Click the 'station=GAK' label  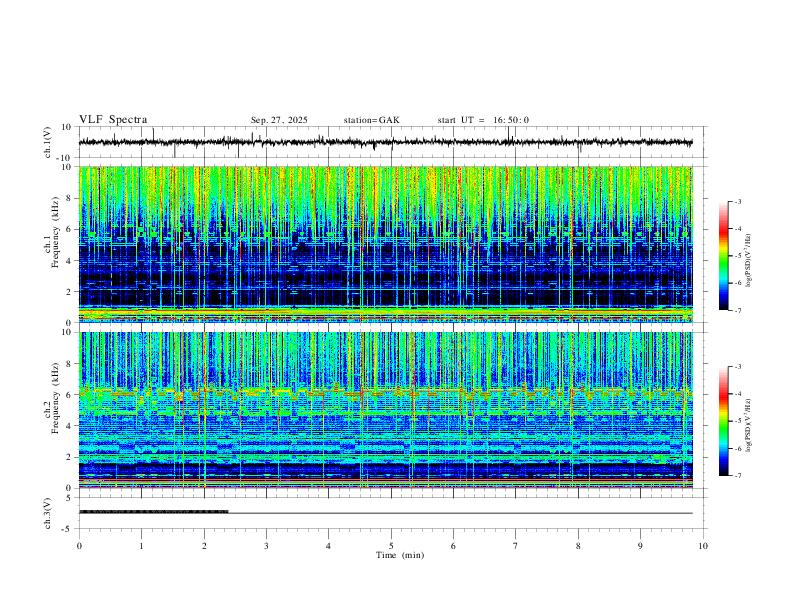pyautogui.click(x=371, y=120)
